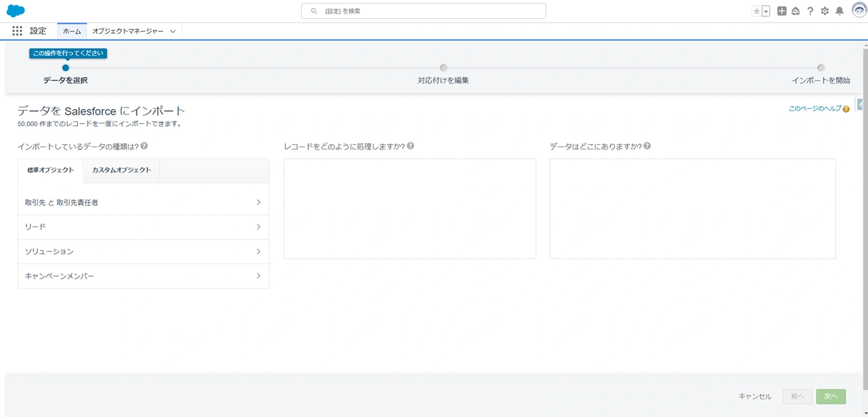The image size is (868, 417).
Task: Expand chevron on リード row
Action: (x=258, y=227)
